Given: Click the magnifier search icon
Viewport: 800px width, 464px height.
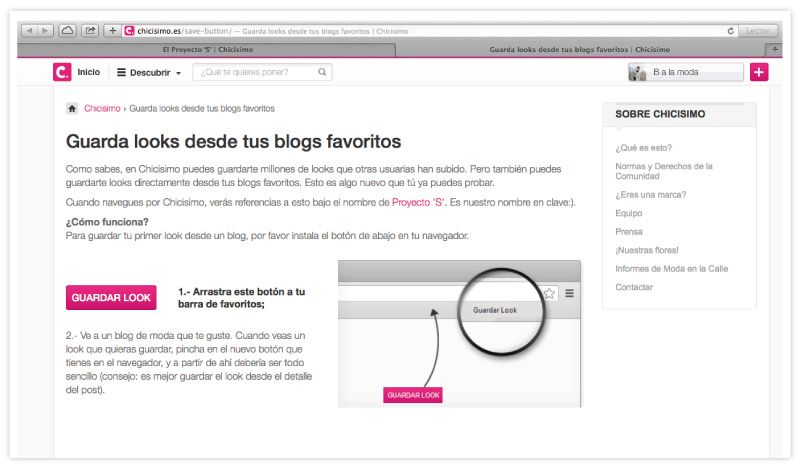Looking at the screenshot, I should pos(322,72).
